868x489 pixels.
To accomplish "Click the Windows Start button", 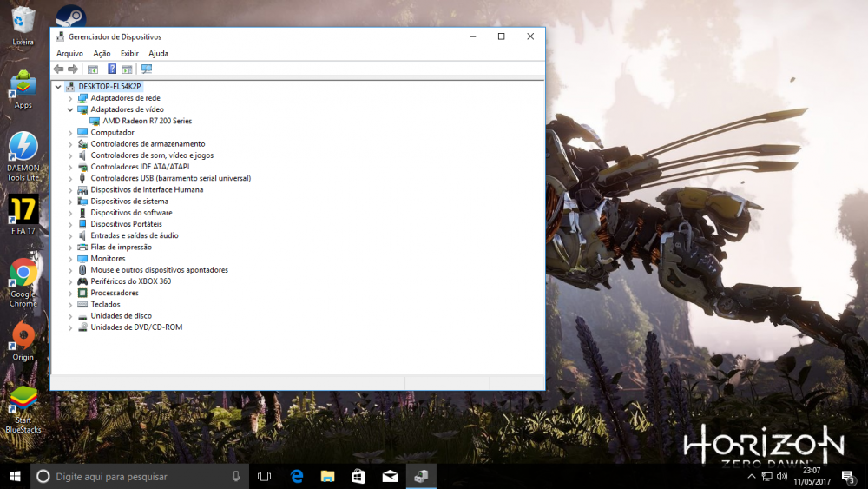I will pyautogui.click(x=15, y=476).
